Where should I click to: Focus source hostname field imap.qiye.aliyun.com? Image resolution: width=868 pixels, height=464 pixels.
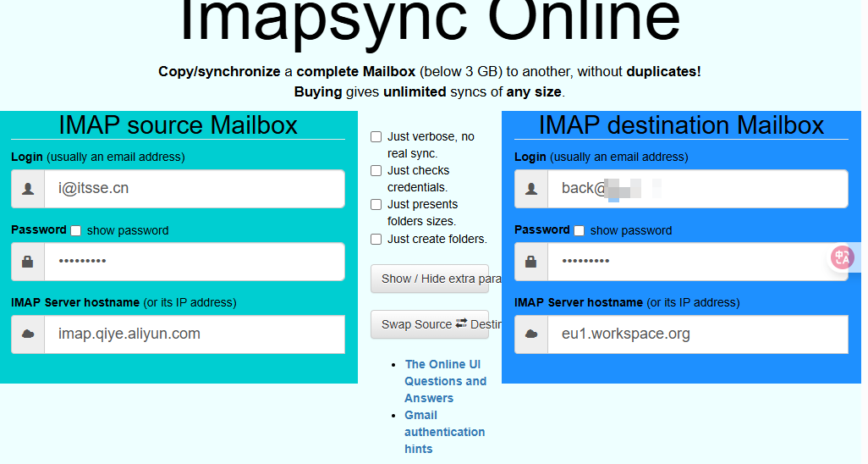pyautogui.click(x=195, y=334)
